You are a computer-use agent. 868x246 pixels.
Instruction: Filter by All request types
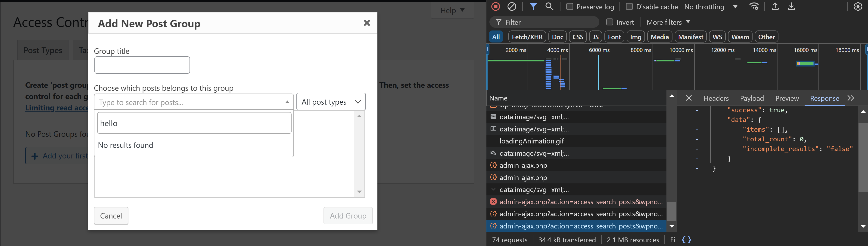(496, 37)
